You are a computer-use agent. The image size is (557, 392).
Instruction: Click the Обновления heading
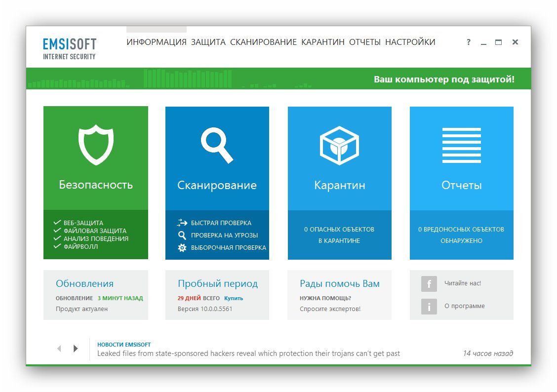(84, 284)
